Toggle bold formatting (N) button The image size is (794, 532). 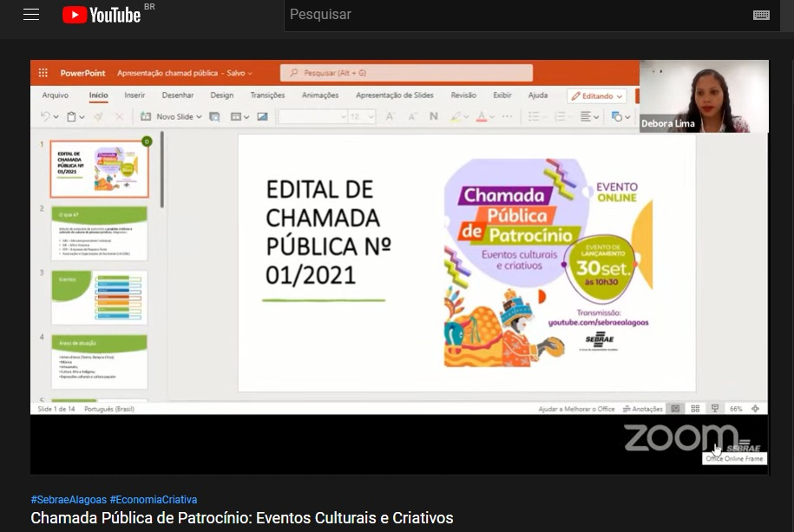point(433,116)
